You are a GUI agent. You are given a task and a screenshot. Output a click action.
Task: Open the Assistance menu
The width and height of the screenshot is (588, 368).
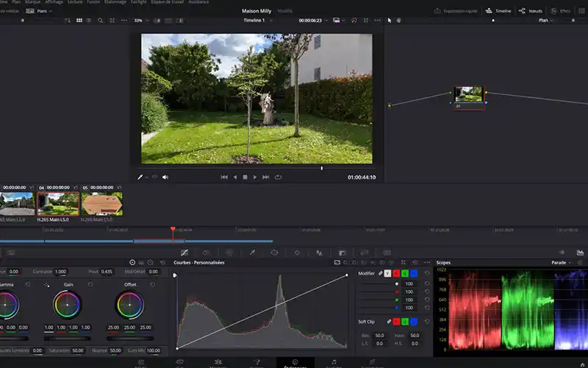(198, 2)
